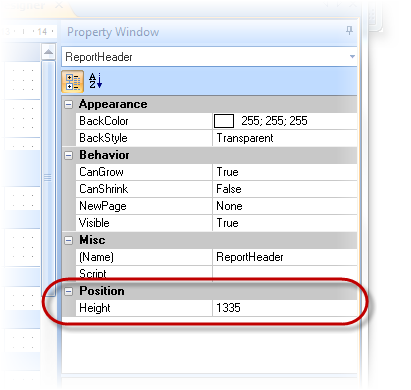
Task: Select the CanGrow property name
Action: 101,172
